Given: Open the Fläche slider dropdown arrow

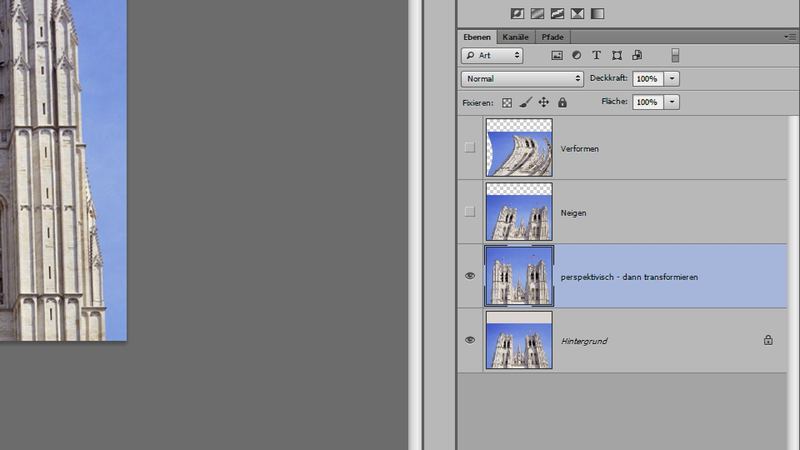Looking at the screenshot, I should coord(672,102).
